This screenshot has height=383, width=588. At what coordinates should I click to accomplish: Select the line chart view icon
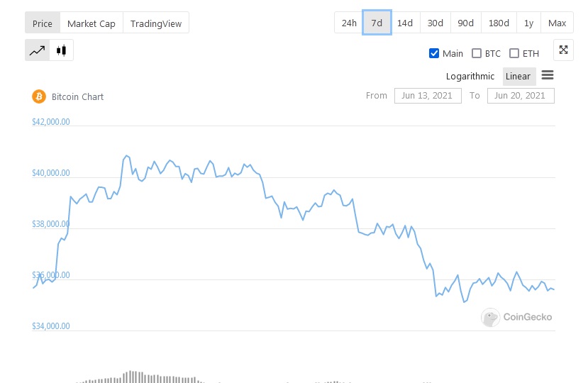click(37, 50)
